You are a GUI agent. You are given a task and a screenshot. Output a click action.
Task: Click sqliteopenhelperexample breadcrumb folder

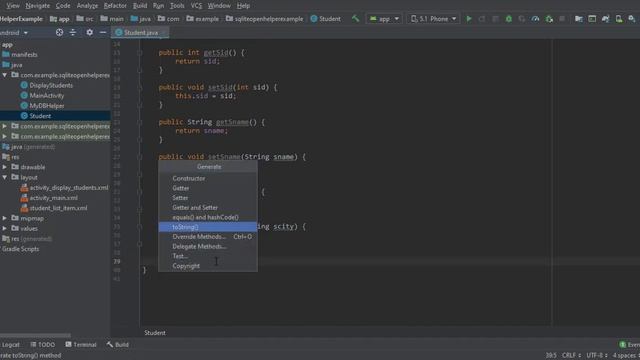click(x=264, y=19)
